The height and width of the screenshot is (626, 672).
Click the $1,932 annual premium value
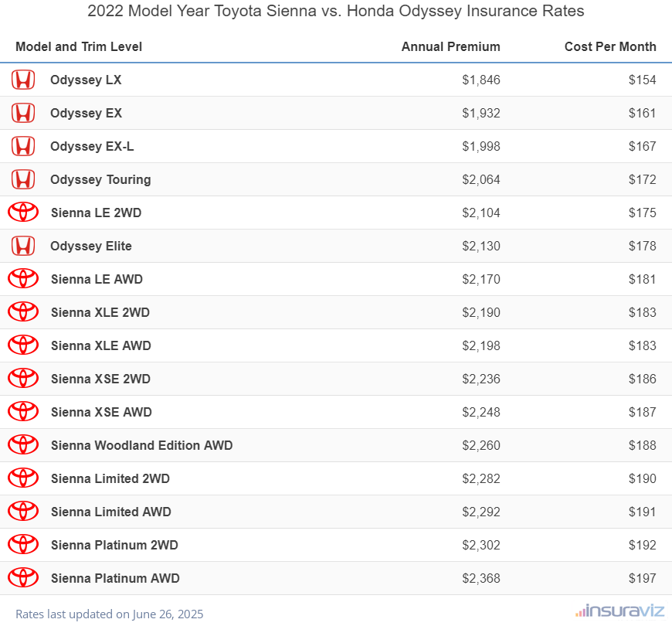click(x=481, y=113)
